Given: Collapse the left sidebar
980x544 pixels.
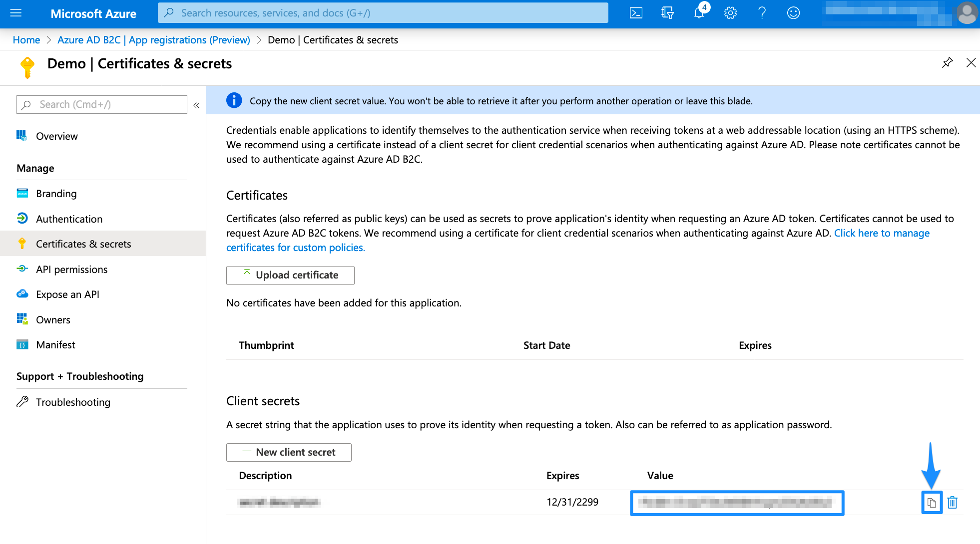Looking at the screenshot, I should [196, 105].
